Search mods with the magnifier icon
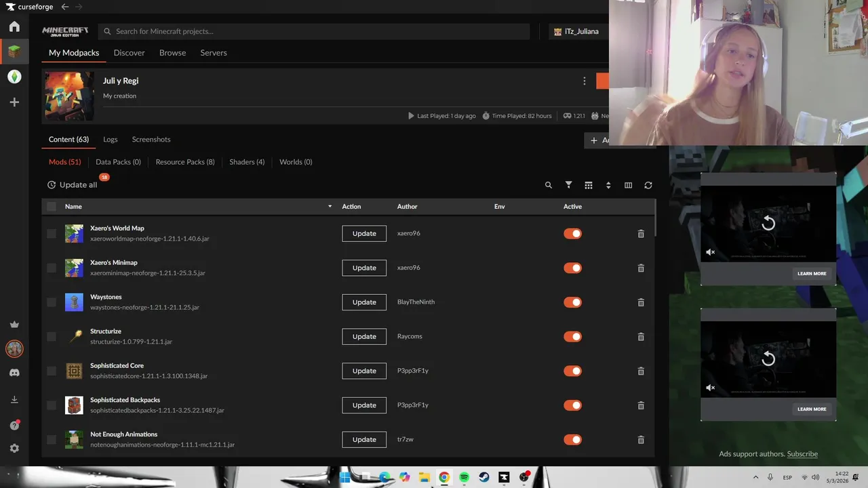868x488 pixels. coord(549,185)
